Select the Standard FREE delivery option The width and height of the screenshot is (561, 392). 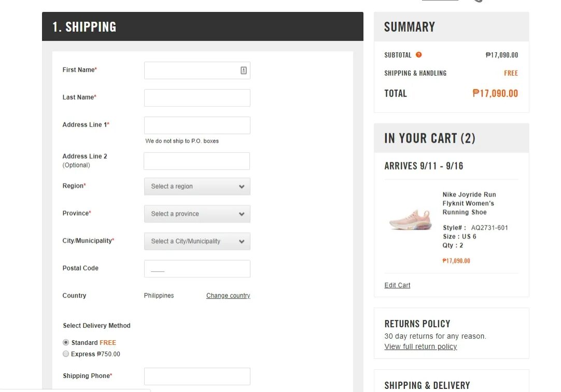point(66,343)
